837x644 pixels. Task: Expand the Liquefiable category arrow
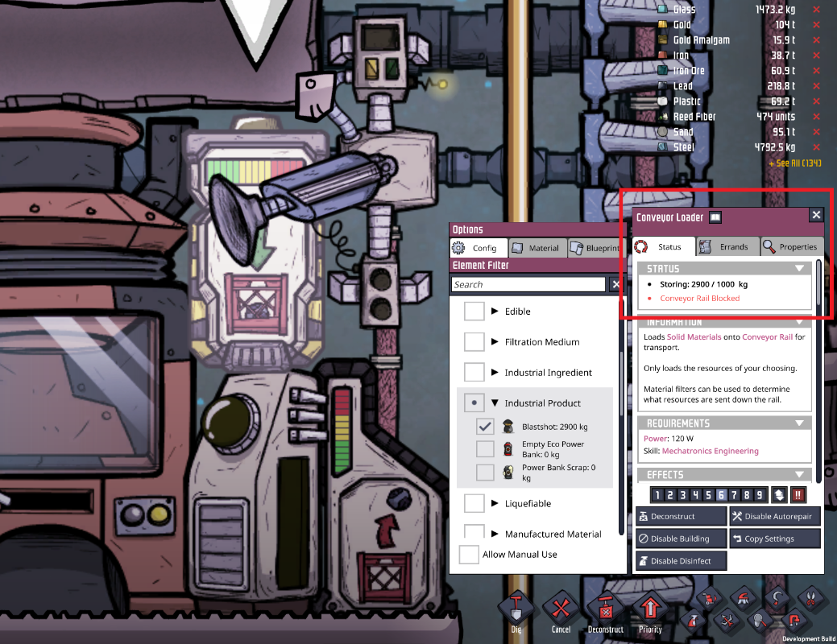pos(495,503)
